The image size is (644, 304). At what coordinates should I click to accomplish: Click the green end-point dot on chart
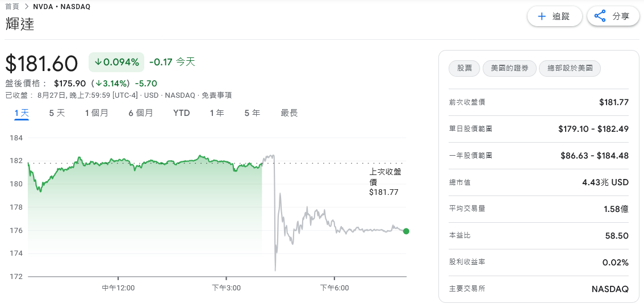(x=406, y=231)
